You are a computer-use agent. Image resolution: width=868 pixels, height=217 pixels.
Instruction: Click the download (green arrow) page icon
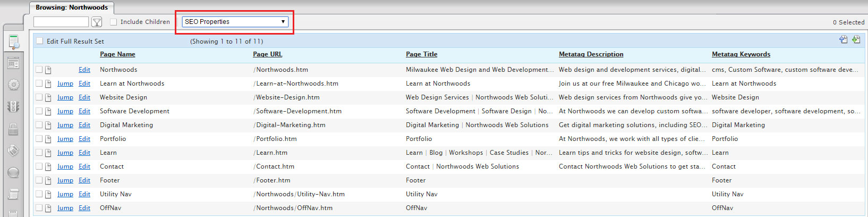click(x=856, y=39)
